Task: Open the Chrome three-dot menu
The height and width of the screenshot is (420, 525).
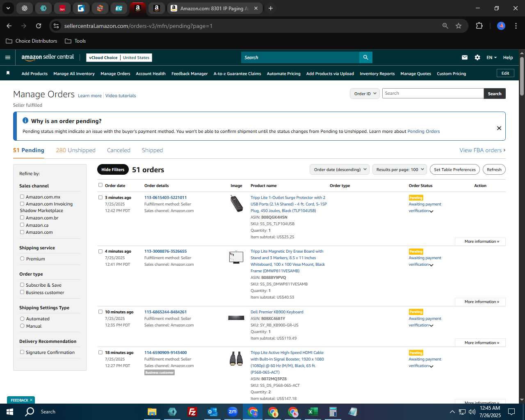Action: (515, 26)
